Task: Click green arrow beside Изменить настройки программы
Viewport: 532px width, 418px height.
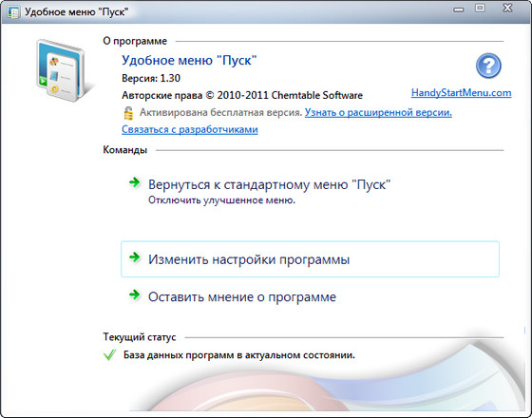Action: click(x=135, y=257)
